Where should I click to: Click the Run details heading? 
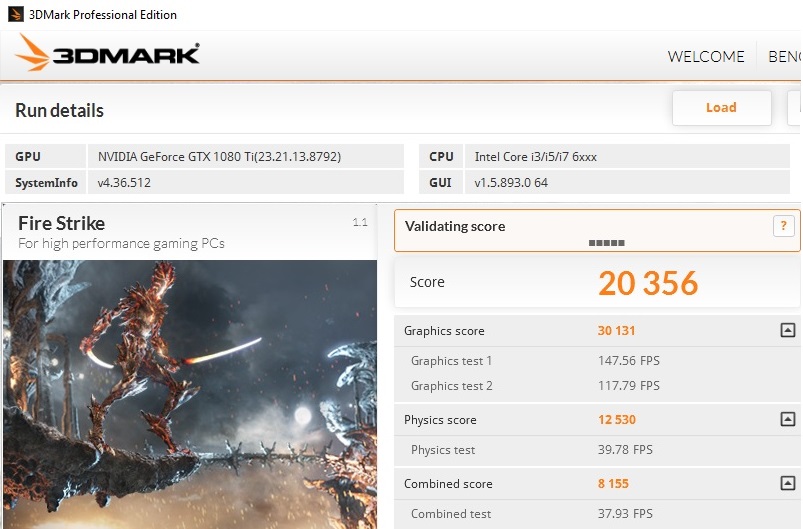point(59,111)
